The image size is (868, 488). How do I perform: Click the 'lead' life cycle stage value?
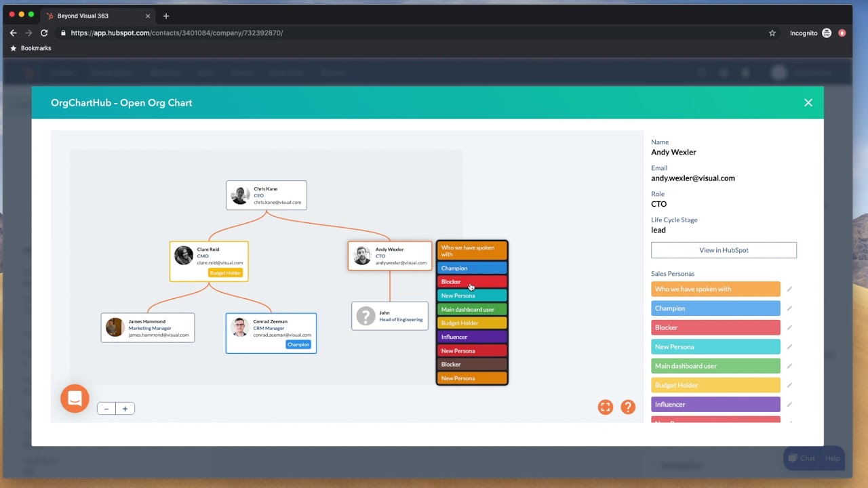coord(658,230)
